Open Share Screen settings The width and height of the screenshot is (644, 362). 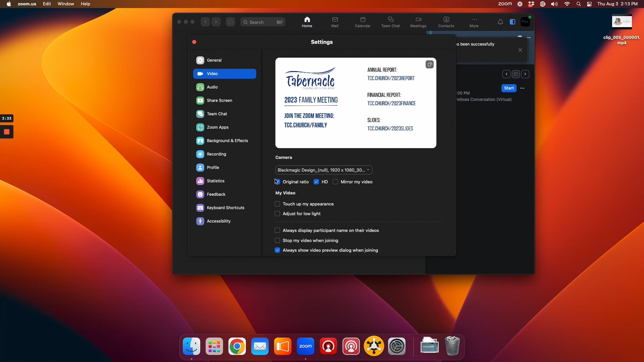[219, 100]
